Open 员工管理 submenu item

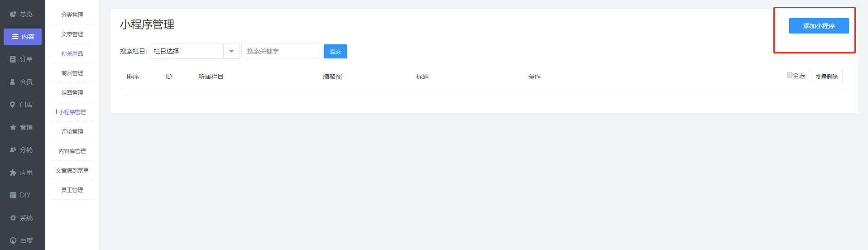pos(72,190)
